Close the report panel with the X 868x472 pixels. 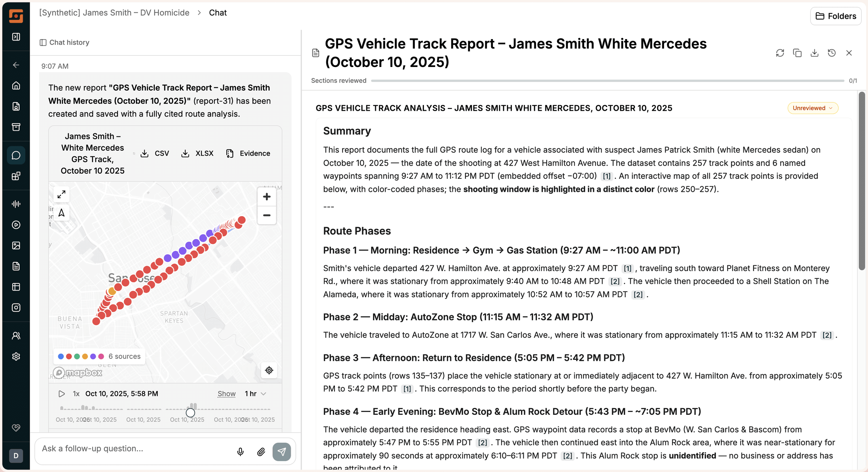[849, 53]
